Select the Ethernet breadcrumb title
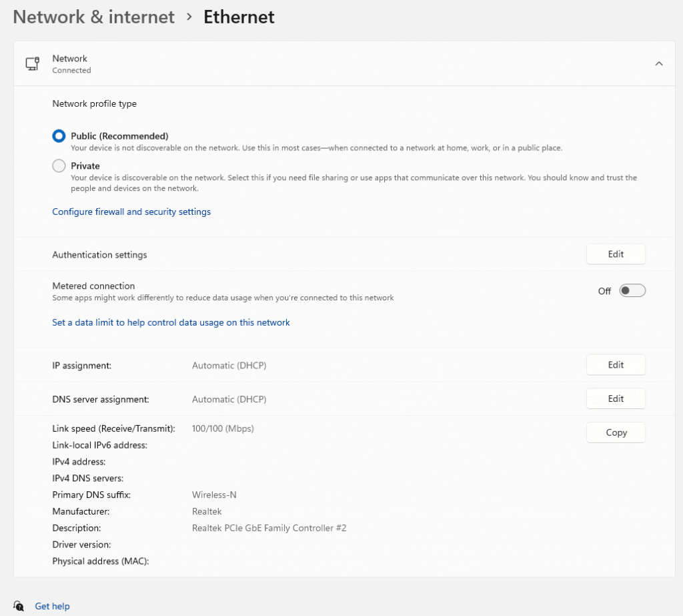This screenshot has height=616, width=683. [x=238, y=17]
